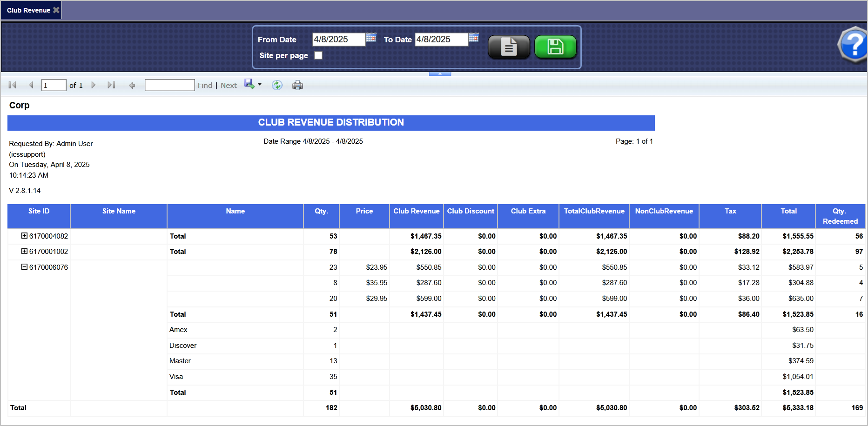Navigate back to the parent report
868x426 pixels.
click(x=132, y=85)
